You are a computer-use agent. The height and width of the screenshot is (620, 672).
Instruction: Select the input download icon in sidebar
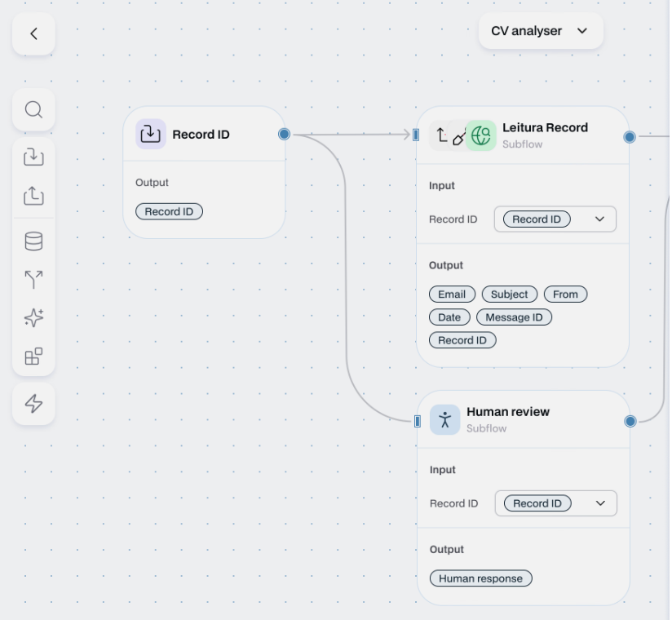pyautogui.click(x=33, y=157)
